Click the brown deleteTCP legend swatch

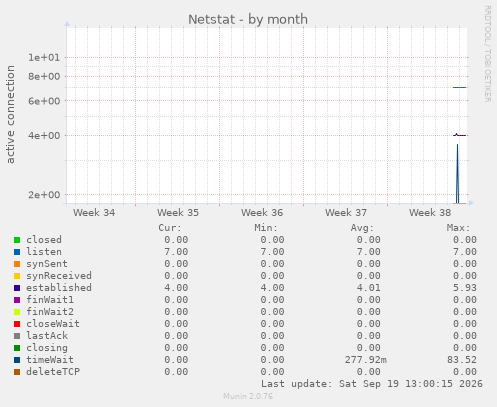[17, 372]
